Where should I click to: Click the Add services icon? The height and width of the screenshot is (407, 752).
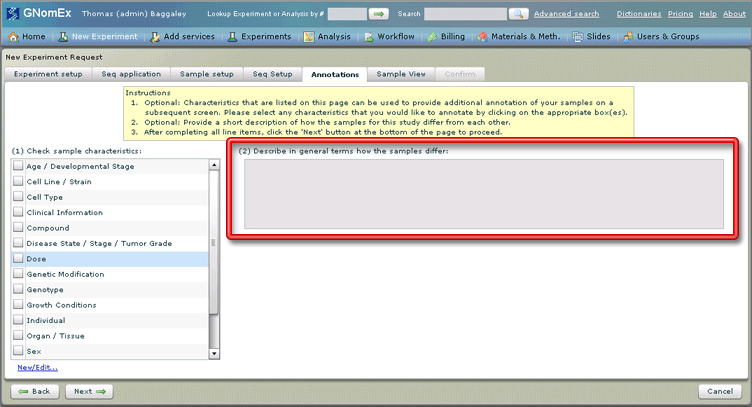(x=155, y=36)
